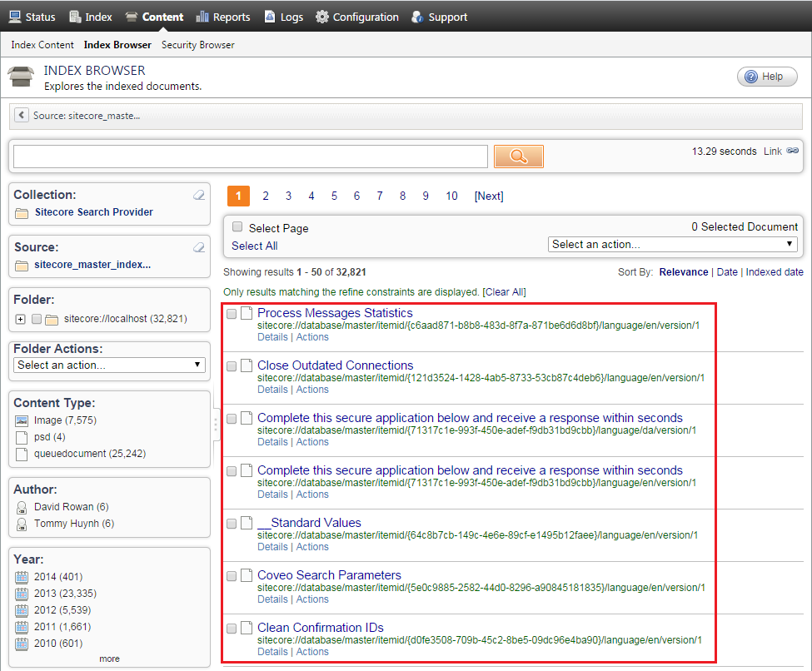Click inside the search input field

tap(250, 156)
